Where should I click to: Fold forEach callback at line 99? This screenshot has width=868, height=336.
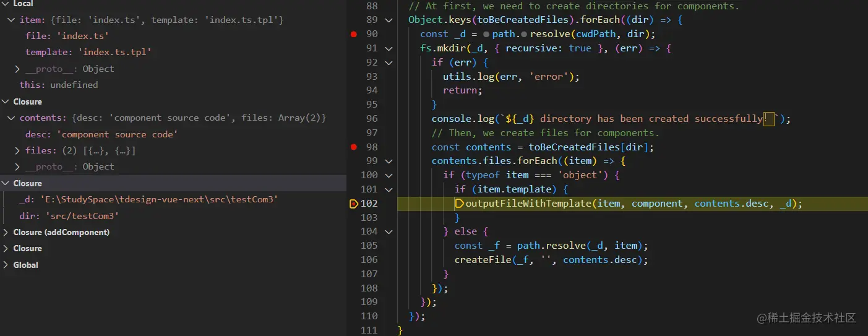pos(389,161)
